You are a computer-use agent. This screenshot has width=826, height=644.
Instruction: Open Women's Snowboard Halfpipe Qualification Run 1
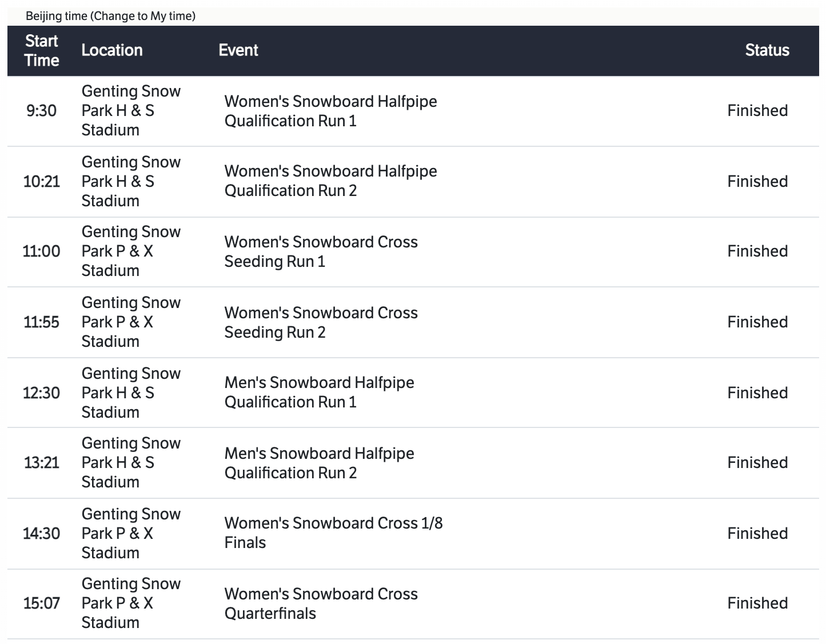(x=330, y=111)
